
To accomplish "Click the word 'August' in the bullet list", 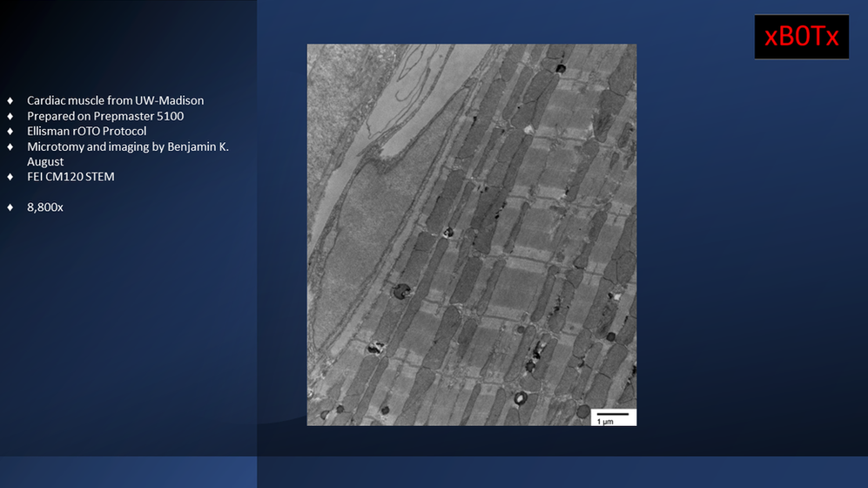I will tap(45, 162).
